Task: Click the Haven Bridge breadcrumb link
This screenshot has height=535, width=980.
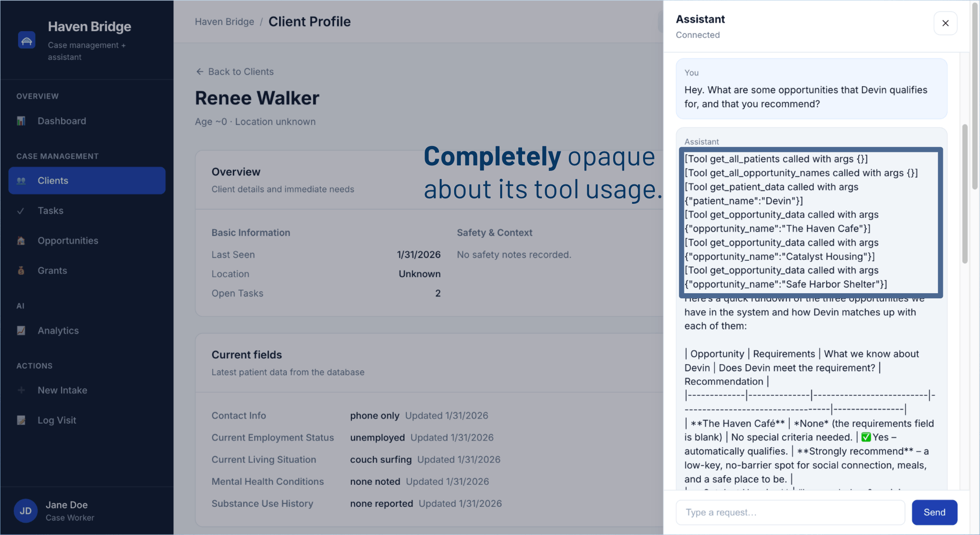Action: pyautogui.click(x=224, y=22)
